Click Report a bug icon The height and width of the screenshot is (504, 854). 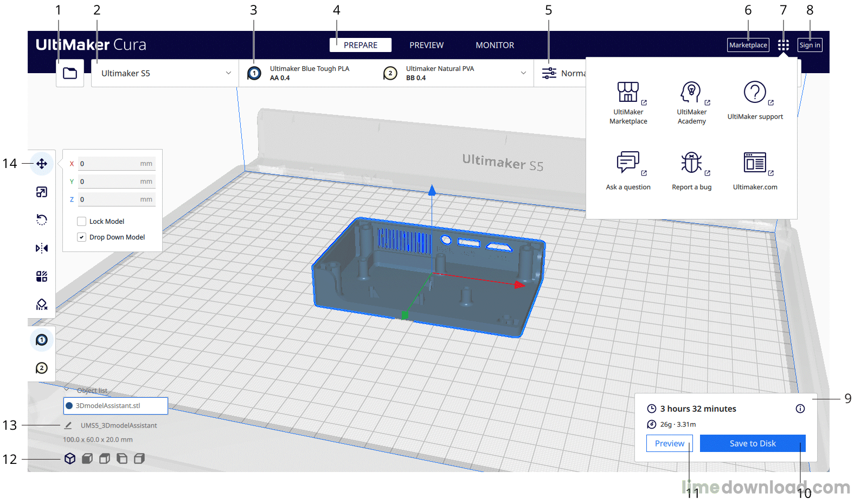(x=691, y=162)
